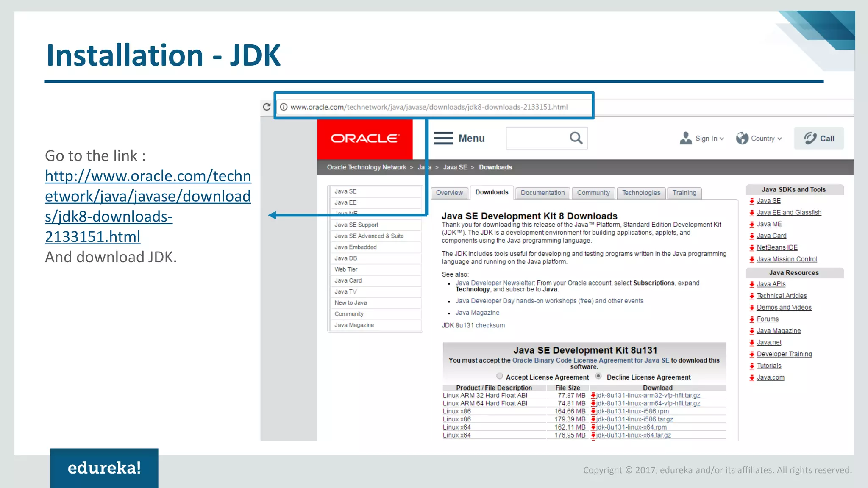Select Java TV sidebar item
The image size is (868, 488).
coord(376,291)
